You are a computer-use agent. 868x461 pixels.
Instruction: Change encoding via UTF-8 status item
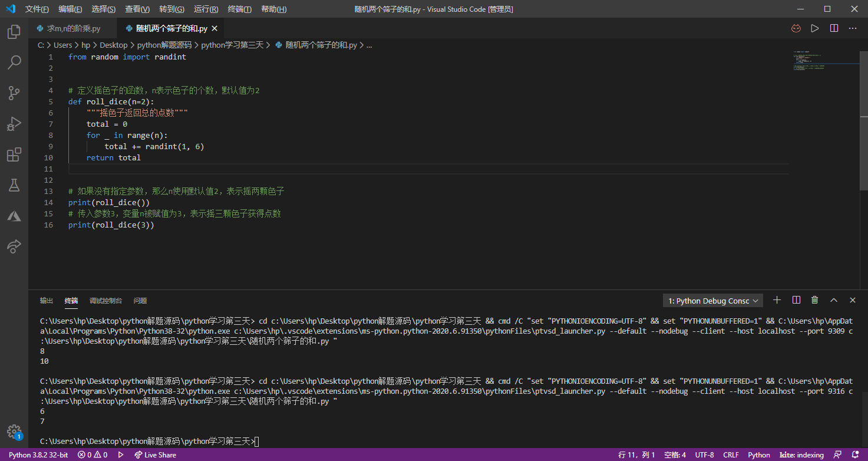[704, 455]
